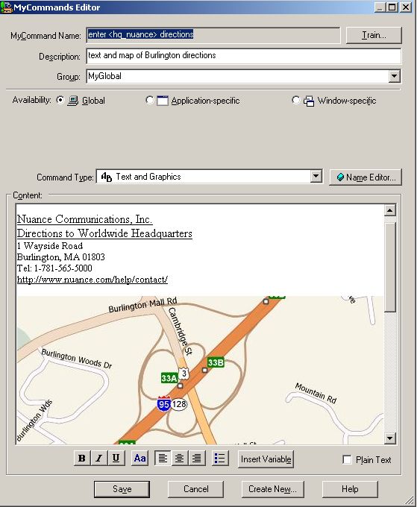Click the MyCommands Editor title bar icon
The image size is (420, 507).
click(6, 7)
